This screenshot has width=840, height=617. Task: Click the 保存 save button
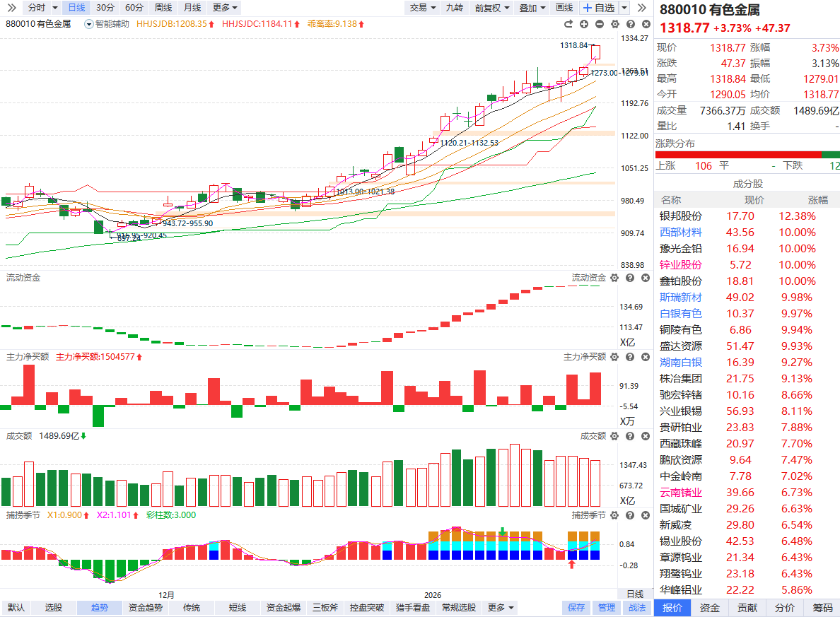tap(576, 608)
